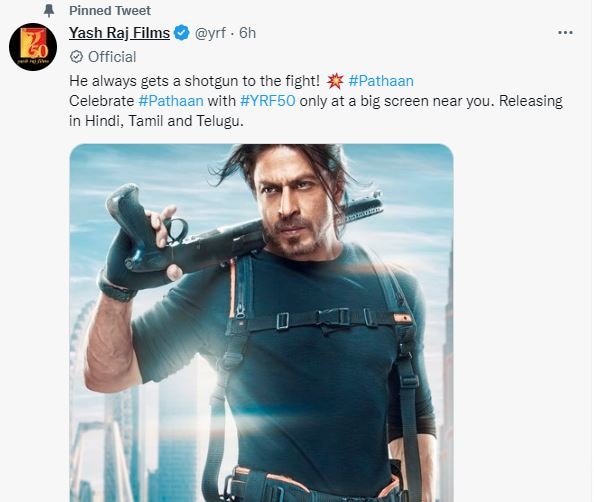The image size is (594, 502).
Task: Click the text 'Releasing in Hindi, Tamil and Telugu'
Action: coord(316,111)
